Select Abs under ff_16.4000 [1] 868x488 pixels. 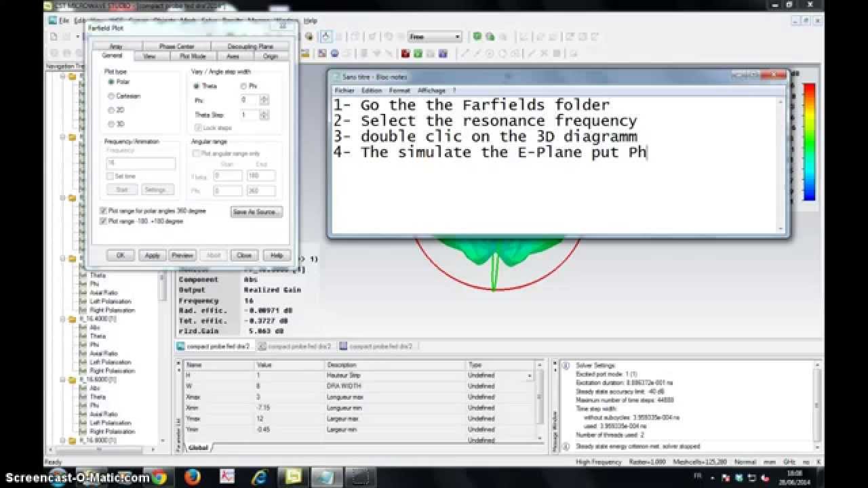click(x=95, y=327)
